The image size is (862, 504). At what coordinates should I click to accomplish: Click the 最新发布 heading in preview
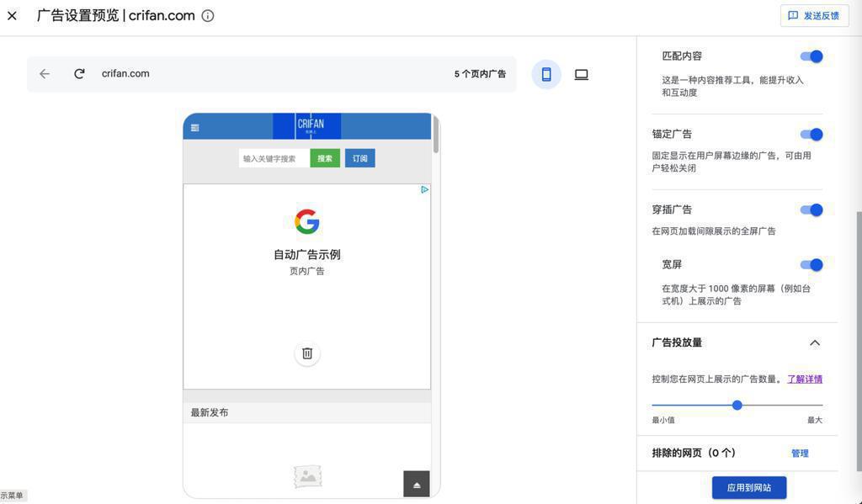210,413
